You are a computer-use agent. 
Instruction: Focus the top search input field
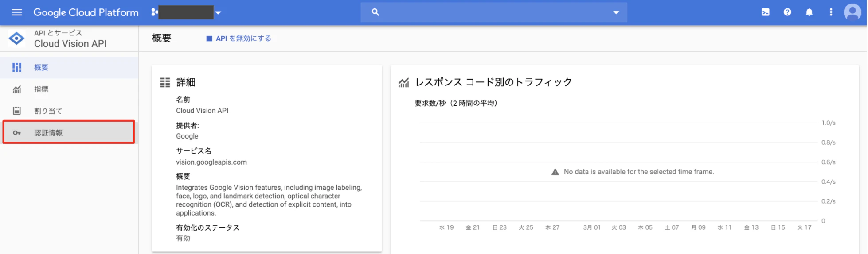(x=493, y=12)
